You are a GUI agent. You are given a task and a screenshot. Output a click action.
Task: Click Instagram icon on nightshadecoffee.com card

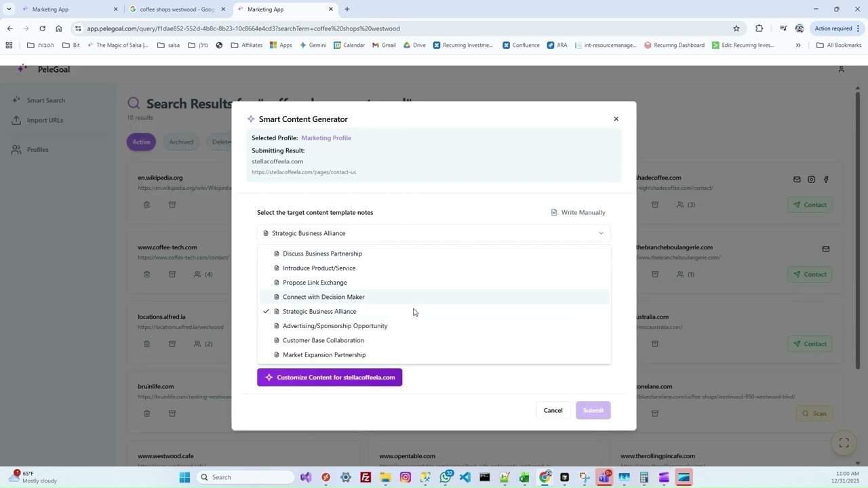pyautogui.click(x=811, y=180)
